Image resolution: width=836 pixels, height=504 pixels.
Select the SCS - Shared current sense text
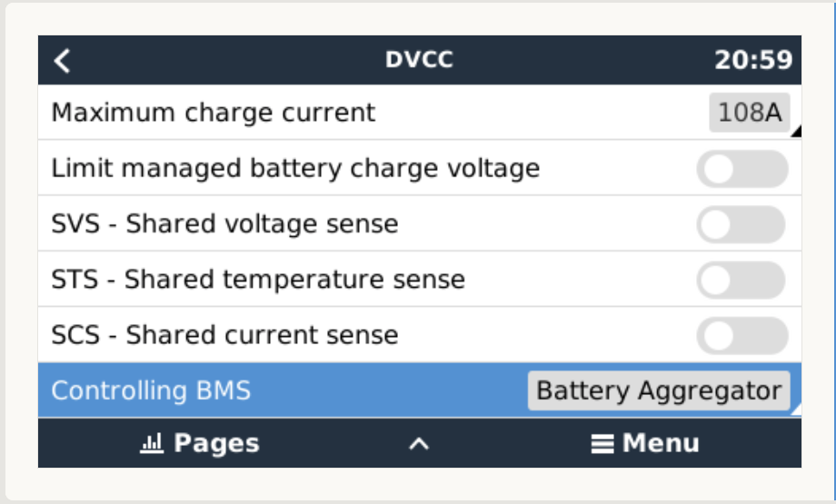tap(224, 335)
